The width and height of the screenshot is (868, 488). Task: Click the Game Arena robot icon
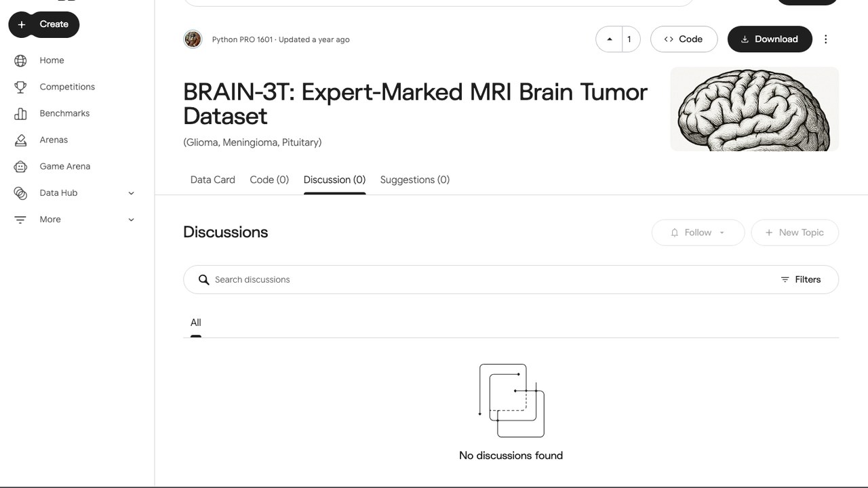click(x=20, y=166)
